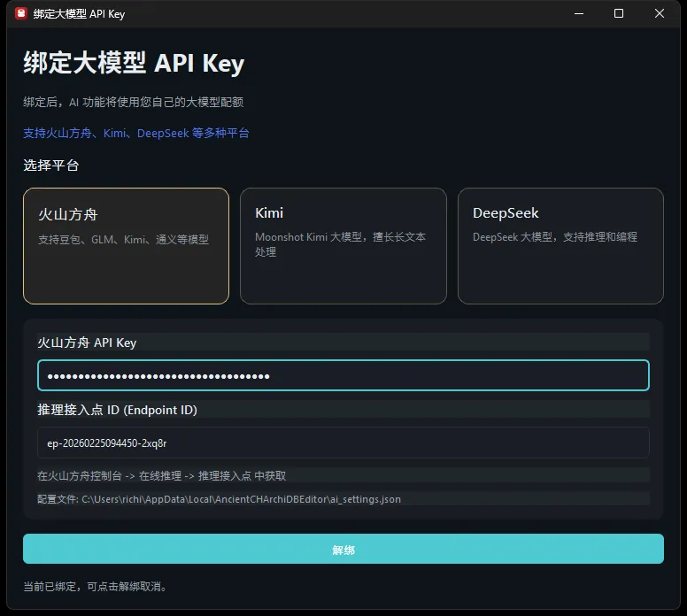The image size is (687, 616).
Task: Click the 火山方舟 API Key field label
Action: [x=87, y=343]
